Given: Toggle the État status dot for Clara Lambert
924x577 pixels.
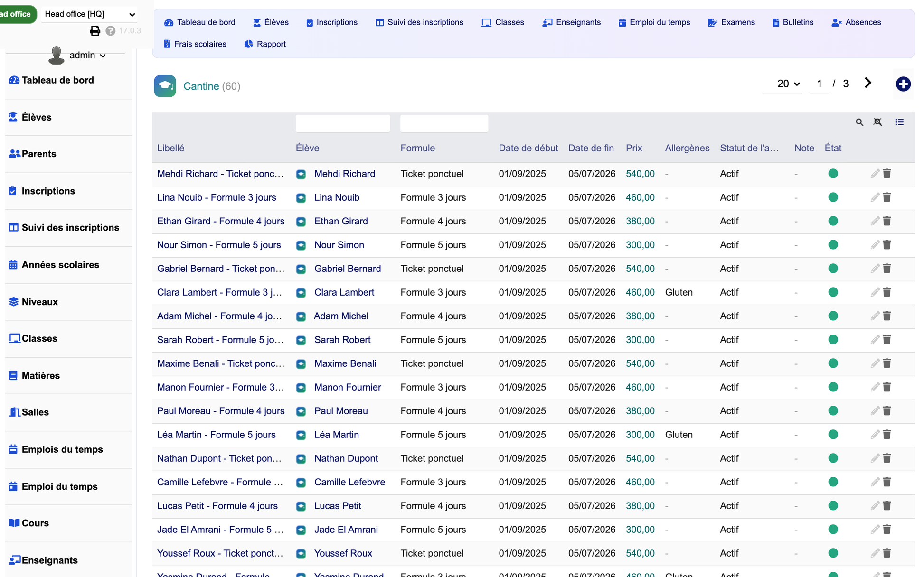Looking at the screenshot, I should (833, 292).
